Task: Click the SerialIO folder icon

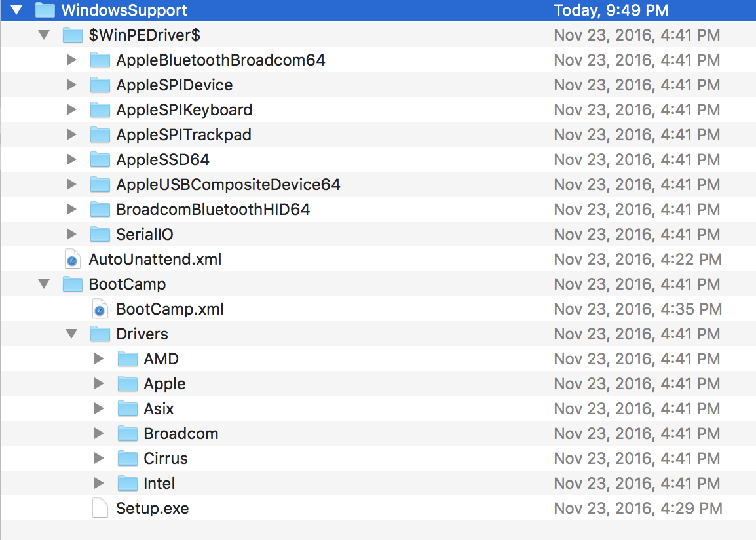Action: click(100, 235)
